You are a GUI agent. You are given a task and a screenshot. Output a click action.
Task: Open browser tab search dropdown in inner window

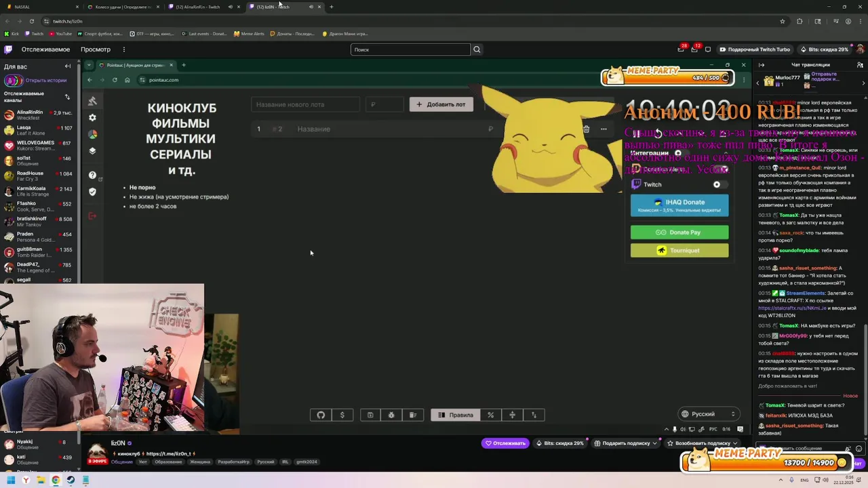(88, 65)
